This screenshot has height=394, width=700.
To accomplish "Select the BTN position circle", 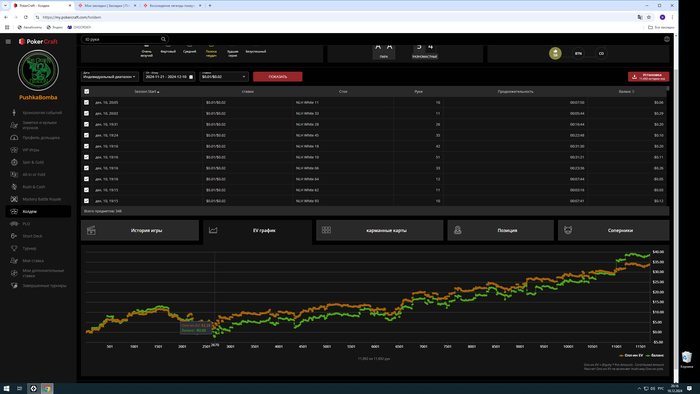I will tap(578, 54).
